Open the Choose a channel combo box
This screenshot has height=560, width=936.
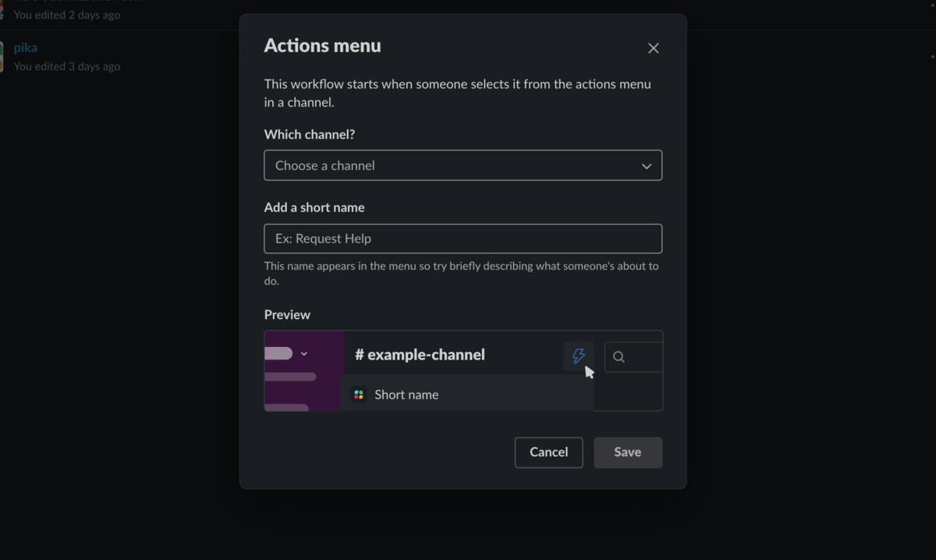(463, 165)
